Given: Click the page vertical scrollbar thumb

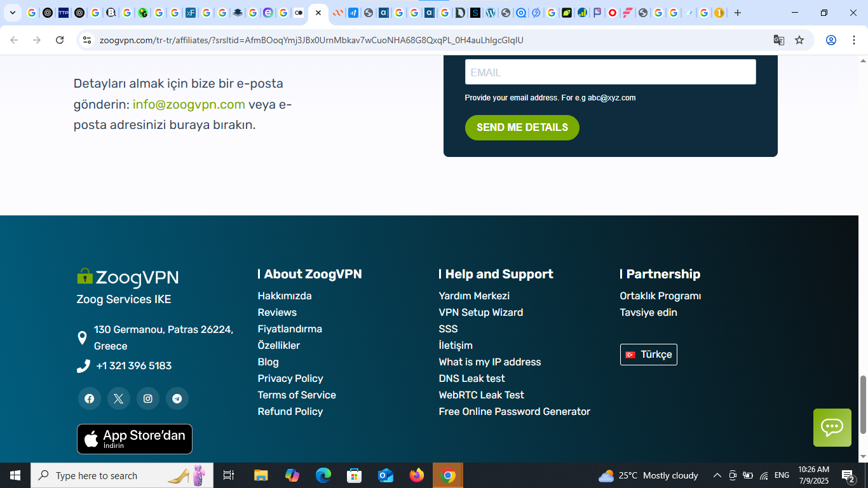Looking at the screenshot, I should (x=863, y=404).
